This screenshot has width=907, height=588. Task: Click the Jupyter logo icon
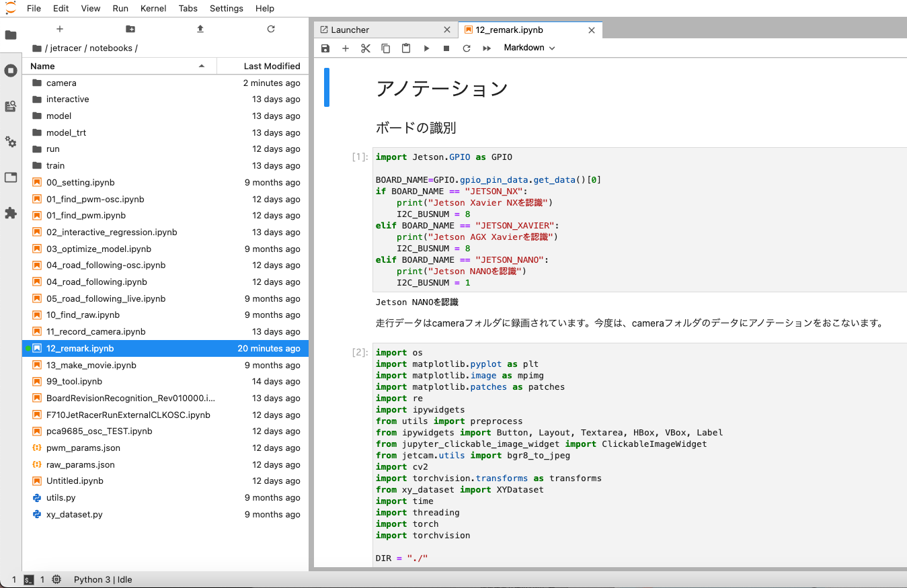(x=10, y=7)
